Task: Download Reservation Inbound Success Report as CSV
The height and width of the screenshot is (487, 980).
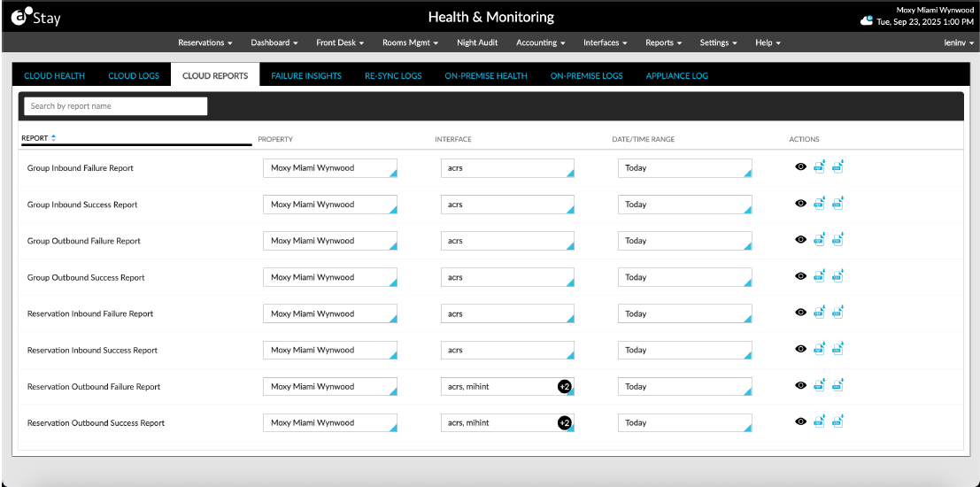Action: 838,349
